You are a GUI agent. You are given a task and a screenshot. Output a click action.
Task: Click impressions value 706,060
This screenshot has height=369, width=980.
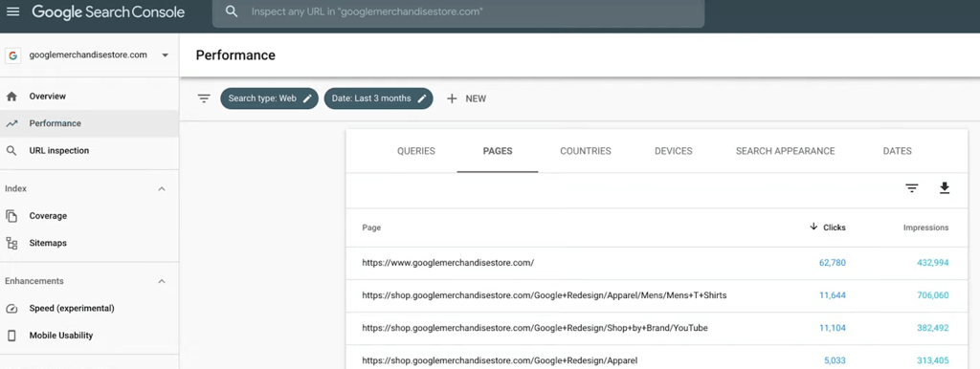click(933, 295)
